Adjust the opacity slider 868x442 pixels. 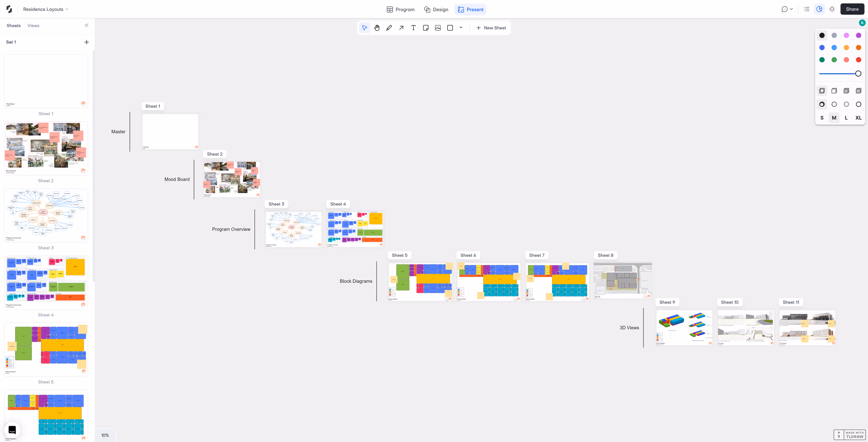pyautogui.click(x=840, y=73)
